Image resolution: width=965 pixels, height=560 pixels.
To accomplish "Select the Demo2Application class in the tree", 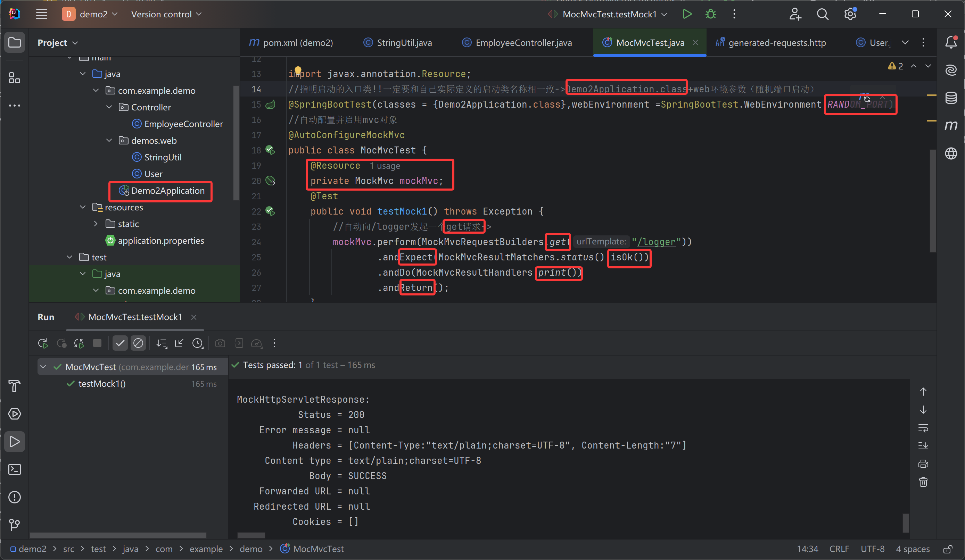I will click(x=167, y=191).
